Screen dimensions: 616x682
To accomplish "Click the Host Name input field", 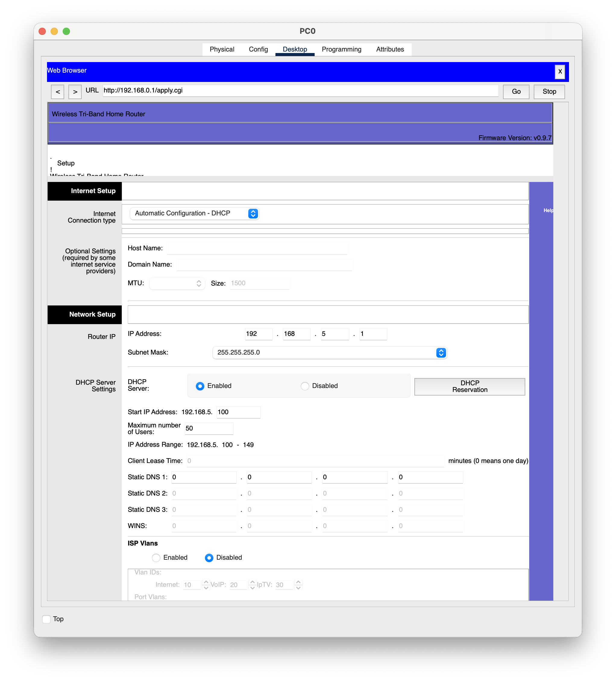I will [257, 248].
